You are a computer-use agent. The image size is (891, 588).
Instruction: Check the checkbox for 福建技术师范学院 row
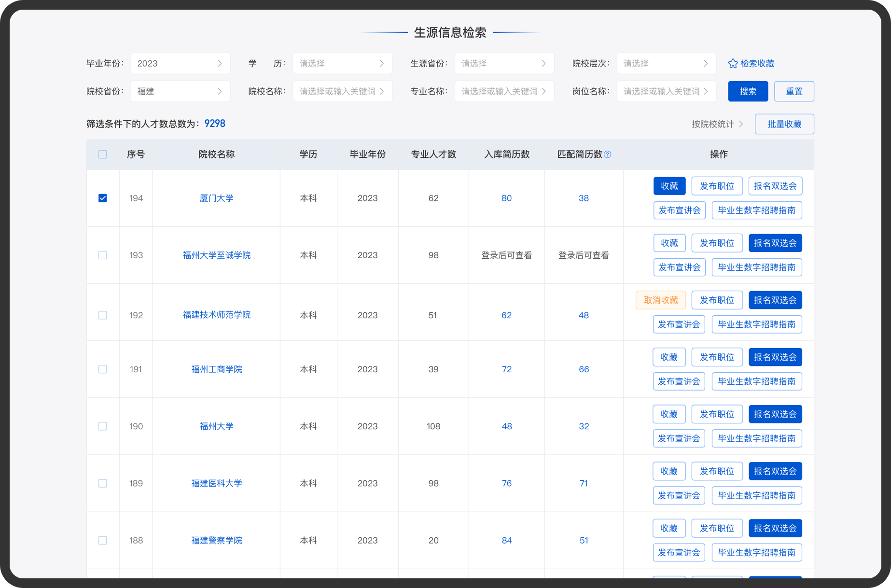coord(103,315)
